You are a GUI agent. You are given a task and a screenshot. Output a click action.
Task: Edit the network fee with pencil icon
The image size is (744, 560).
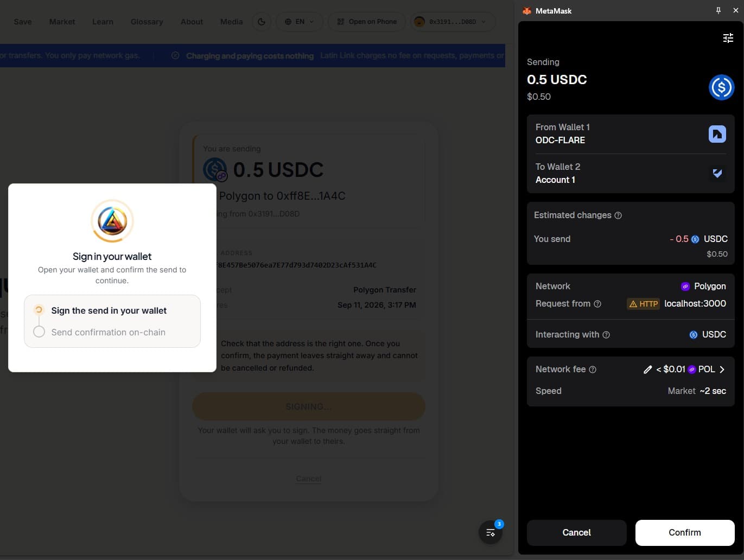tap(647, 370)
